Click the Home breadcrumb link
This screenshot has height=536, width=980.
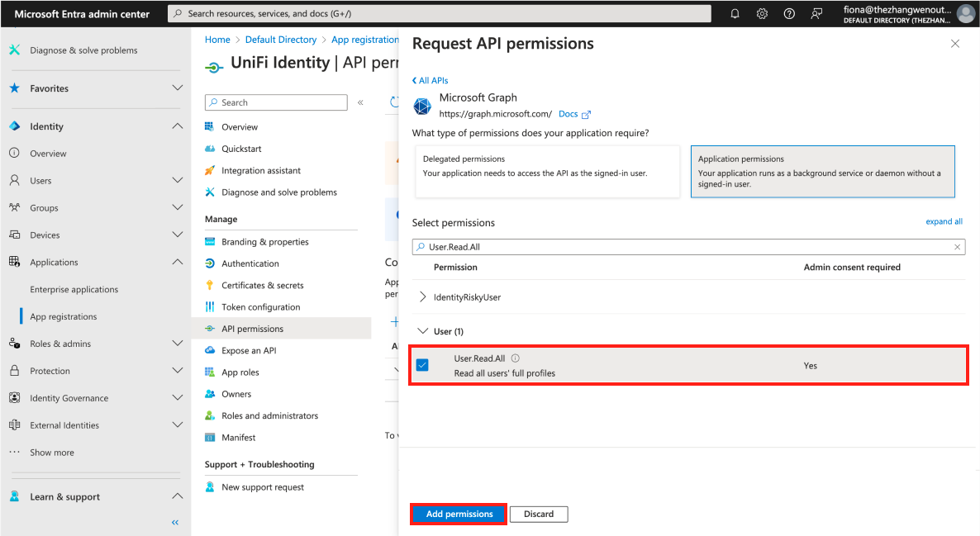point(217,40)
